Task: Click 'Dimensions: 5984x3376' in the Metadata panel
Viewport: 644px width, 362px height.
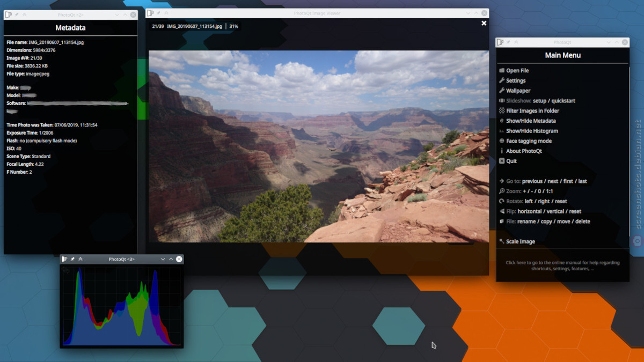Action: coord(31,50)
